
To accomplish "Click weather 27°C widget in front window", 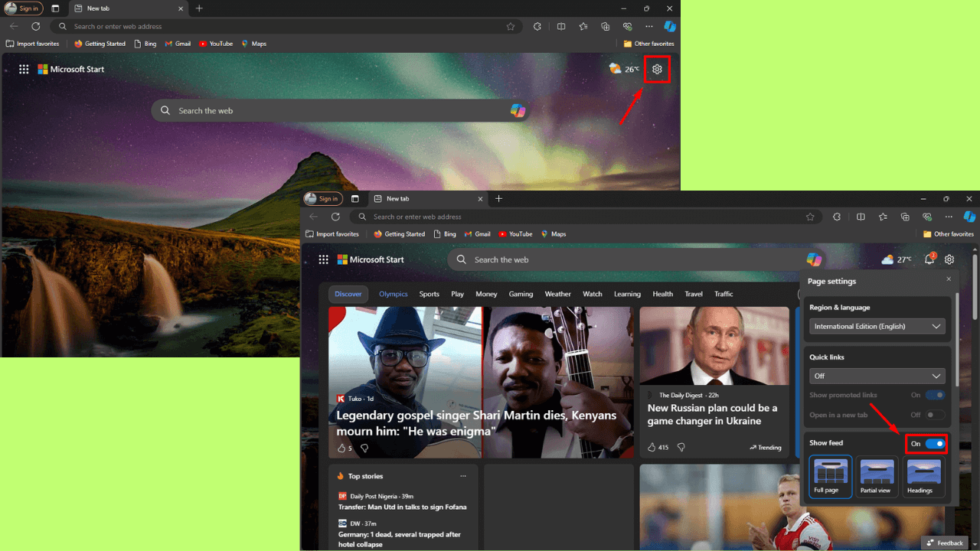I will tap(896, 259).
